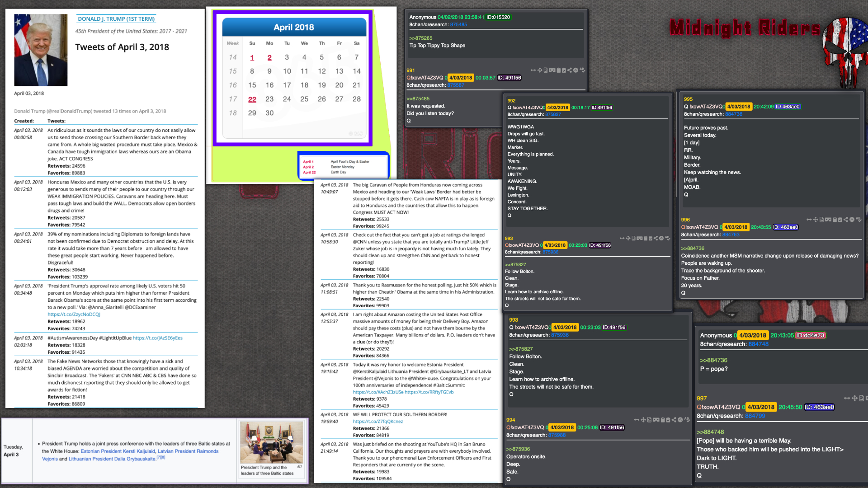The height and width of the screenshot is (488, 868).
Task: Click the circled up-arrow icon on post 991
Action: point(576,70)
